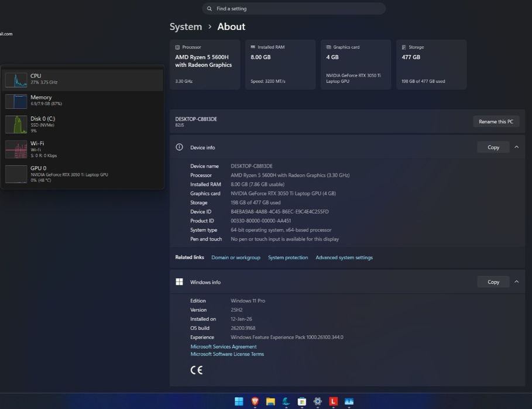Collapse the Windows info section chevron
This screenshot has width=532, height=409.
tap(516, 281)
